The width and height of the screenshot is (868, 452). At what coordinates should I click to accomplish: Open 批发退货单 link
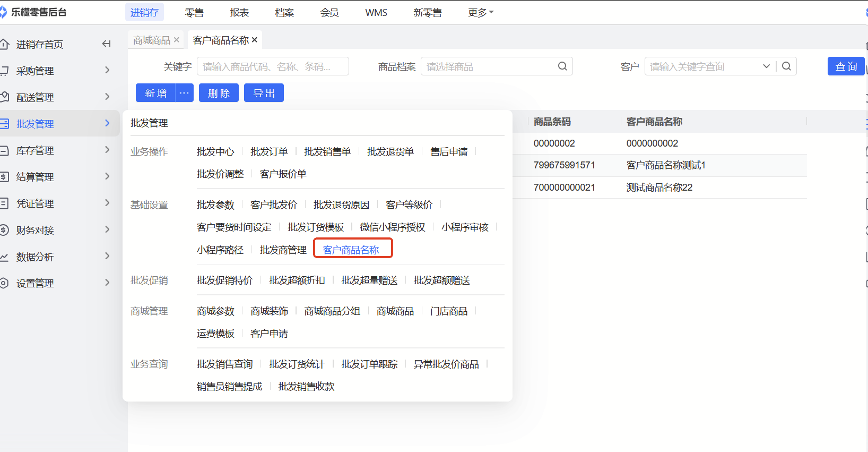tap(390, 152)
